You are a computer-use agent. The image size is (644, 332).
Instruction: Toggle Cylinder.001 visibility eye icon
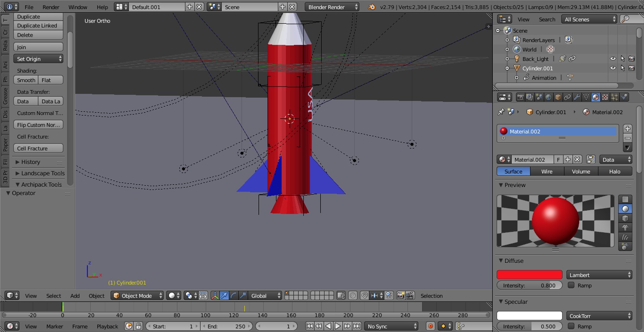point(613,68)
